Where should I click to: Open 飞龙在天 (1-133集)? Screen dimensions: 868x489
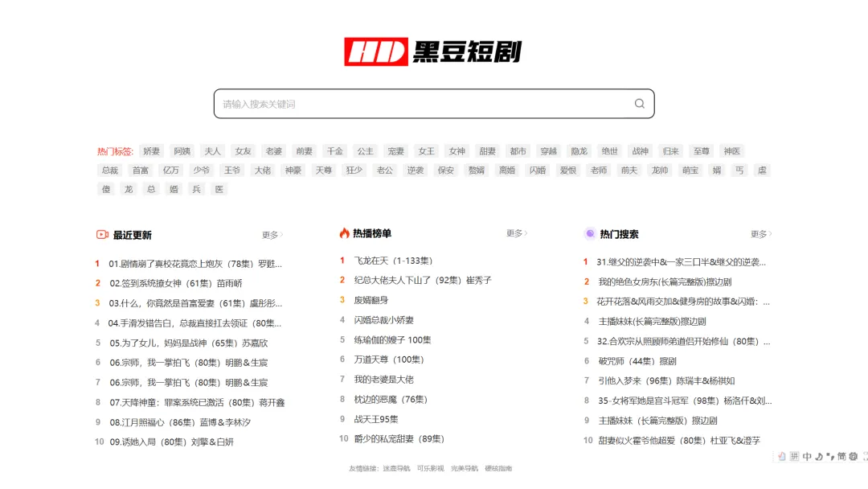click(x=393, y=261)
